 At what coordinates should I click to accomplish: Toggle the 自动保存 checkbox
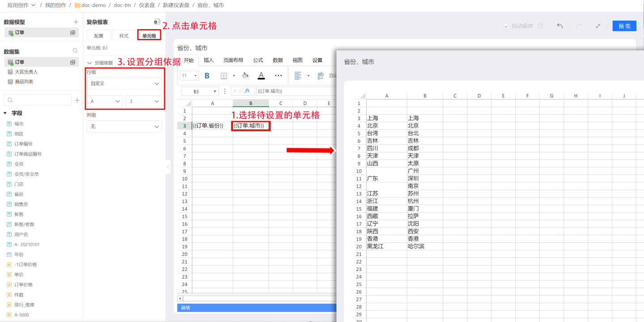(x=506, y=26)
